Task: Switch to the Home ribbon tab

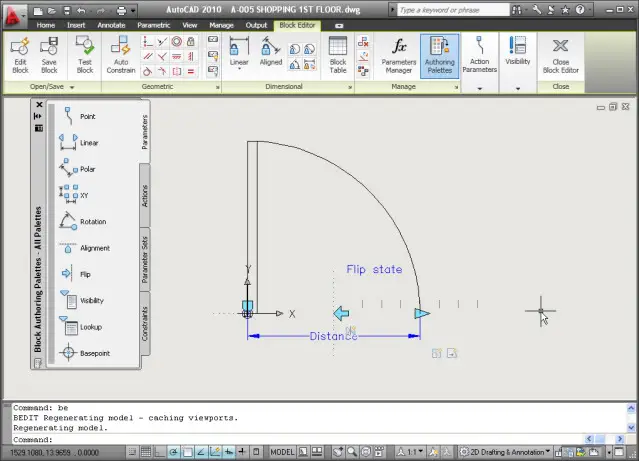Action: 46,25
